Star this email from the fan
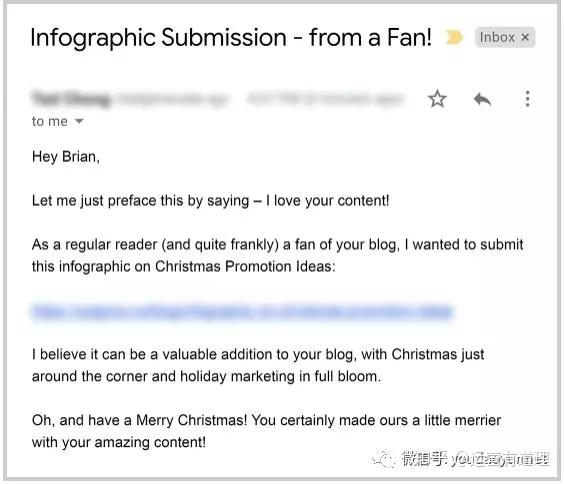564x484 pixels. (437, 99)
